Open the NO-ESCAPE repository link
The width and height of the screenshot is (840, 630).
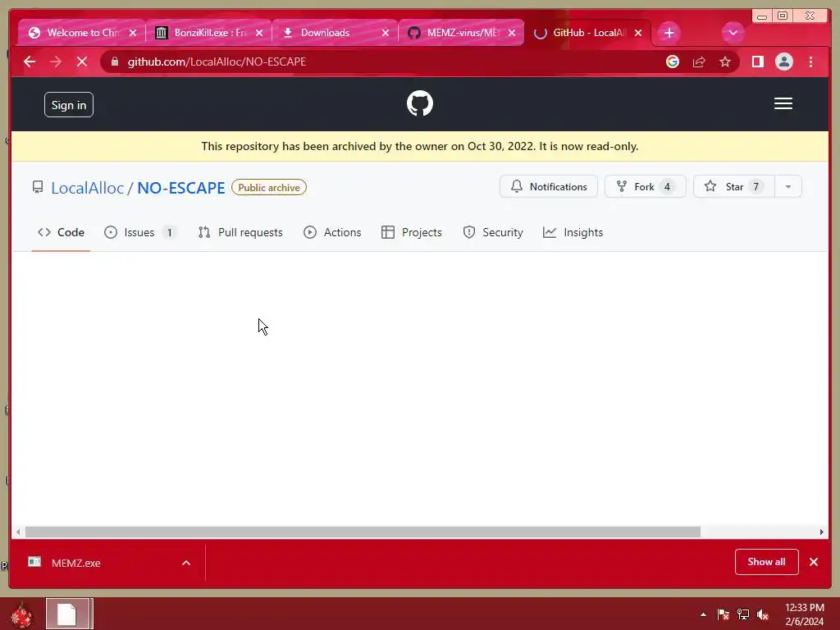coord(181,188)
